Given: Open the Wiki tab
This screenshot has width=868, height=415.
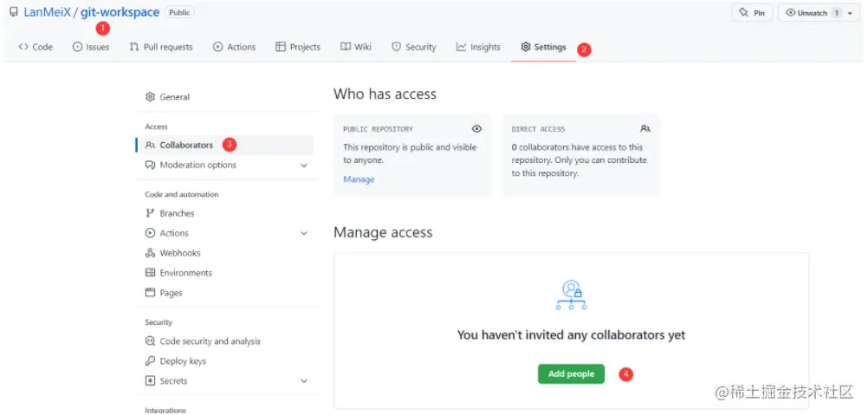Looking at the screenshot, I should 356,47.
